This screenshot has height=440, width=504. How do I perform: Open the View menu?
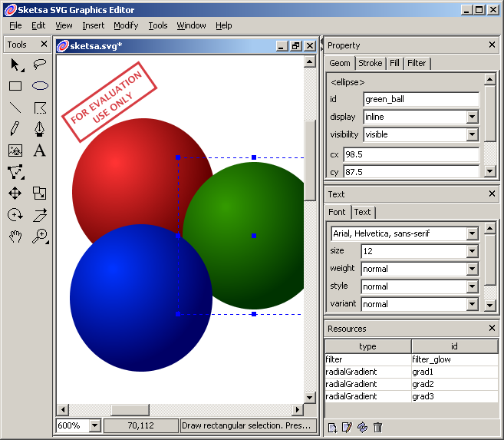pos(64,25)
